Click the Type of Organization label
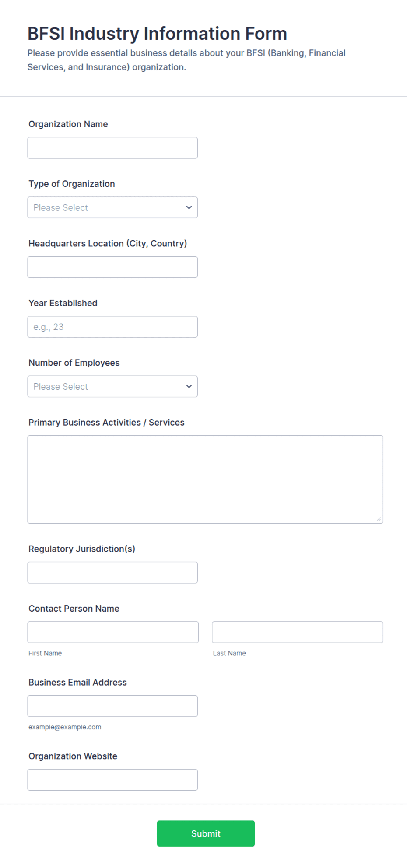This screenshot has width=407, height=868. pyautogui.click(x=72, y=184)
